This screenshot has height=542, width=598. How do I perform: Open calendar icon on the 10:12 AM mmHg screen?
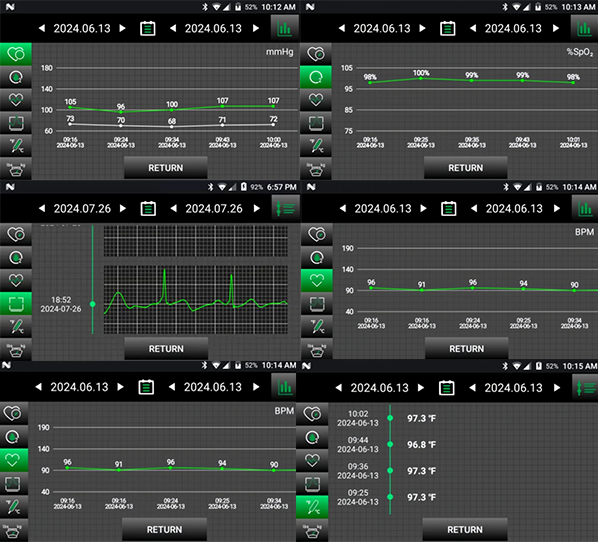click(x=148, y=28)
